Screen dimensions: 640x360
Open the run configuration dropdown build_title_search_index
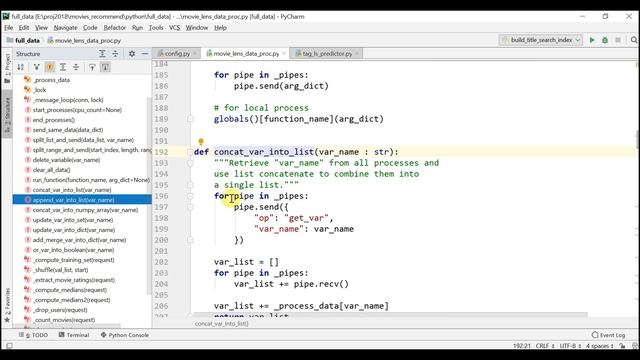point(541,40)
